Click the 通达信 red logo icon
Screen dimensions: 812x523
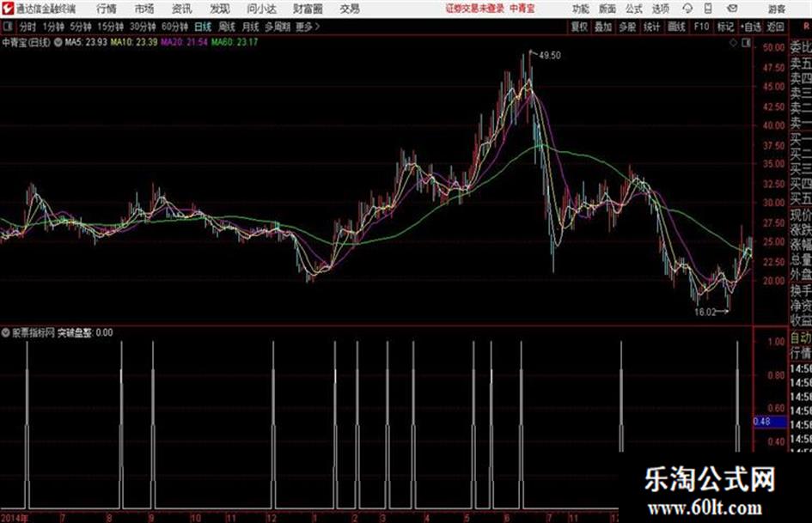[7, 9]
